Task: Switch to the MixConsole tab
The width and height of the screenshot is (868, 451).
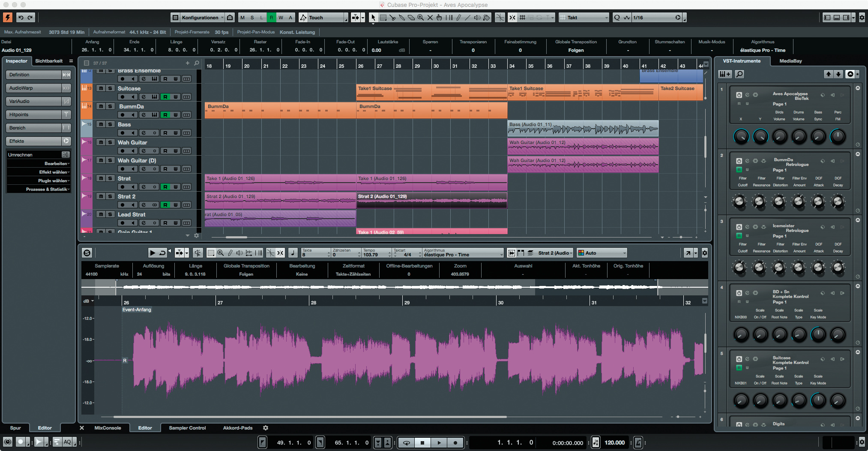Action: tap(108, 428)
